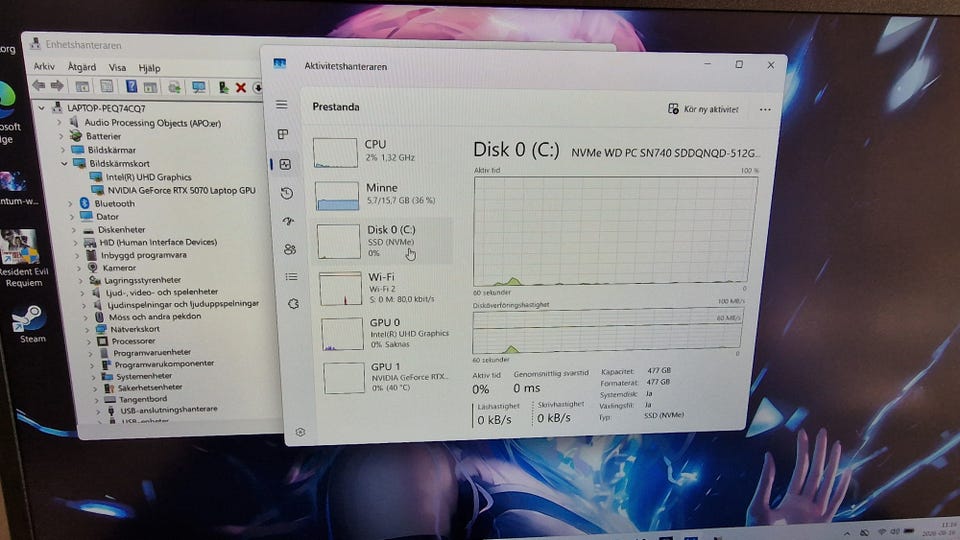Open Services icon in Task Manager sidebar
Screen dimensions: 960x540
pos(293,304)
